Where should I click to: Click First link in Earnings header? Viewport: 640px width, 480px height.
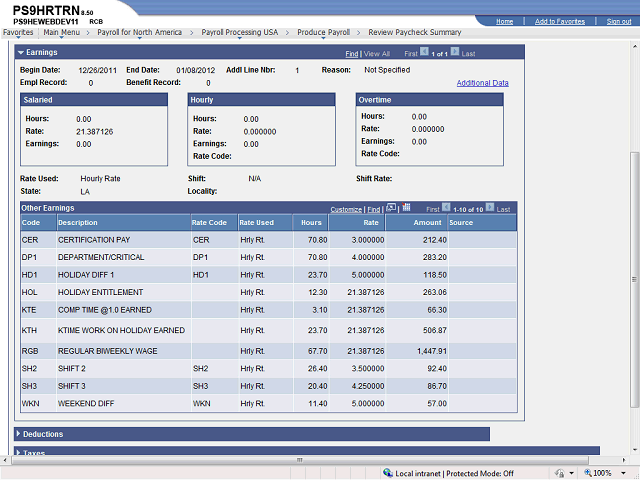[411, 53]
